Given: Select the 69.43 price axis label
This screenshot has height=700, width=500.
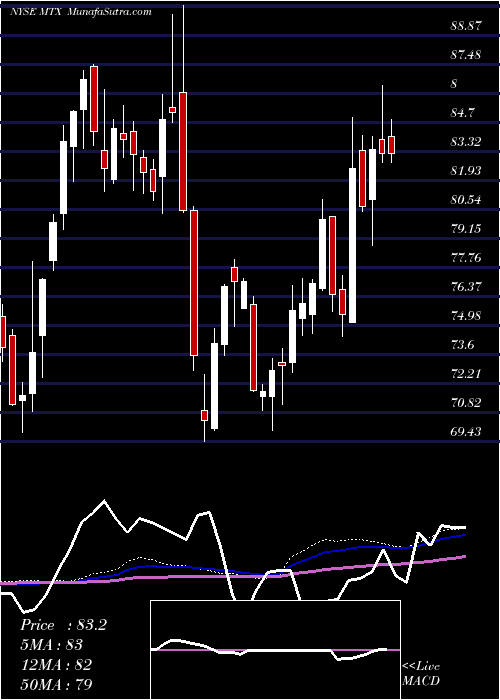Looking at the screenshot, I should pos(466,432).
